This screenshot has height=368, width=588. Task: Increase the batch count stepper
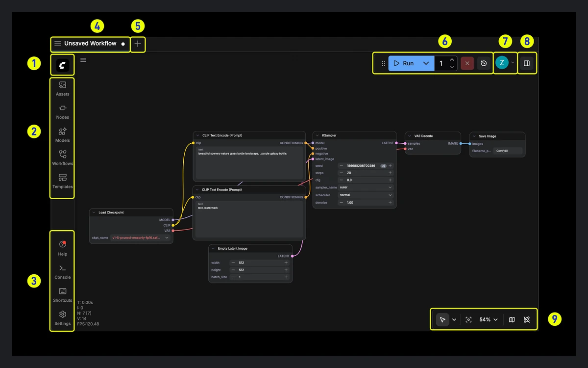(x=452, y=60)
